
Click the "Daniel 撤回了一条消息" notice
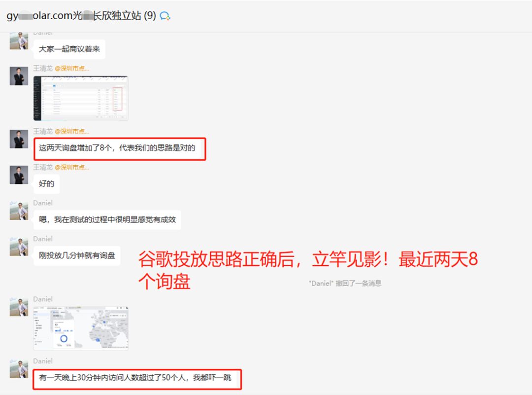pyautogui.click(x=345, y=283)
